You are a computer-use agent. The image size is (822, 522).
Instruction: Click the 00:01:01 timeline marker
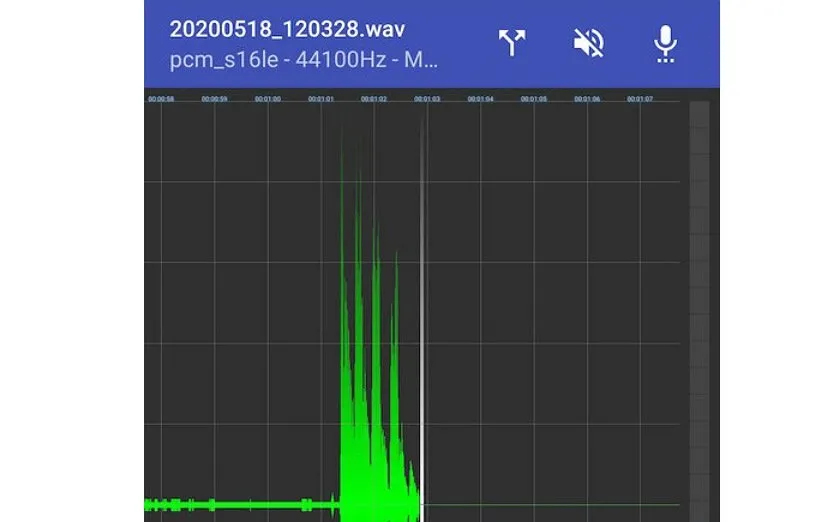point(320,99)
